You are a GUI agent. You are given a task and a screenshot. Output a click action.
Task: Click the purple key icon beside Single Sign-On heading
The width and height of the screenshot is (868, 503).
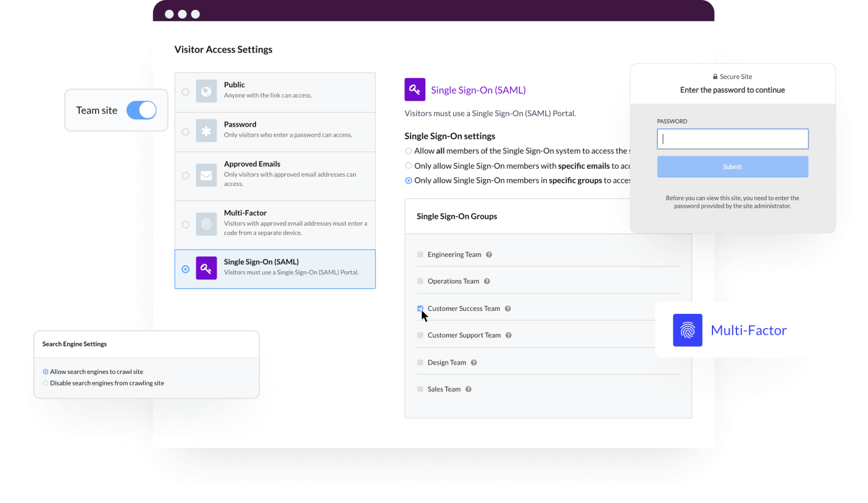coord(415,90)
